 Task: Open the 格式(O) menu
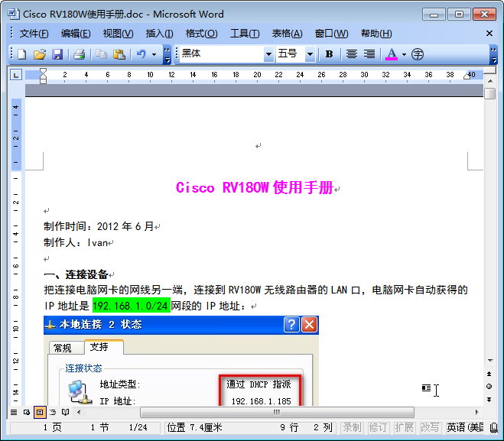(x=202, y=34)
